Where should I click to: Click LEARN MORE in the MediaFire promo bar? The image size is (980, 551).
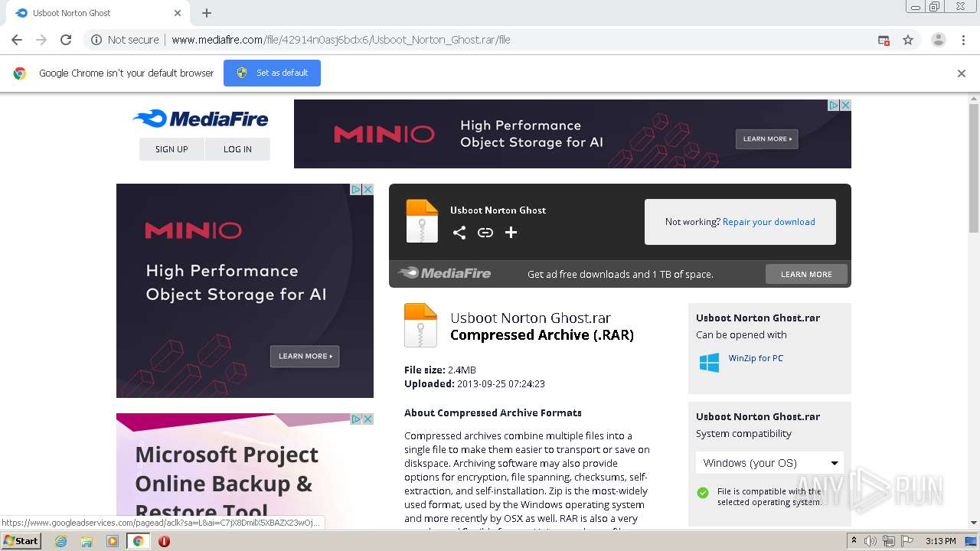tap(806, 274)
